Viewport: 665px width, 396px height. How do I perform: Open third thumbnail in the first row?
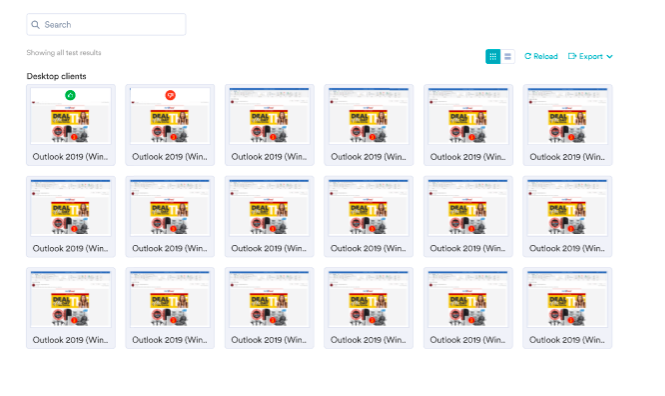pos(269,116)
